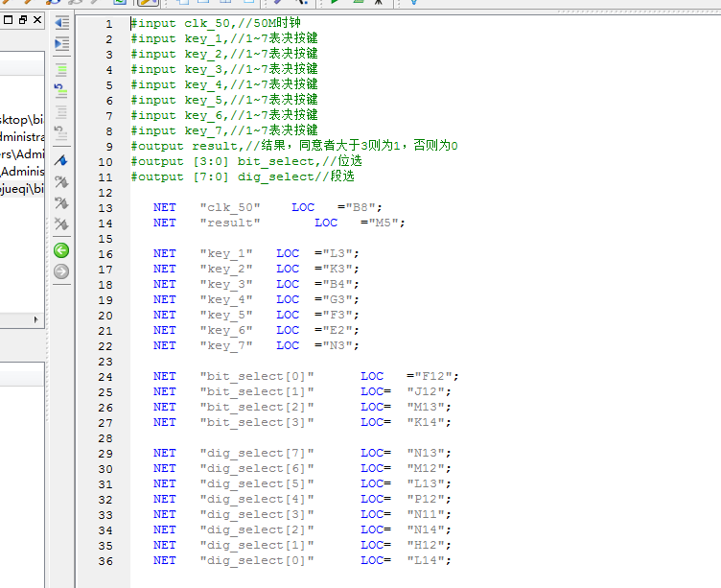Click the uncomment lines icon with blue arrow and green bar
The width and height of the screenshot is (721, 588).
(61, 90)
